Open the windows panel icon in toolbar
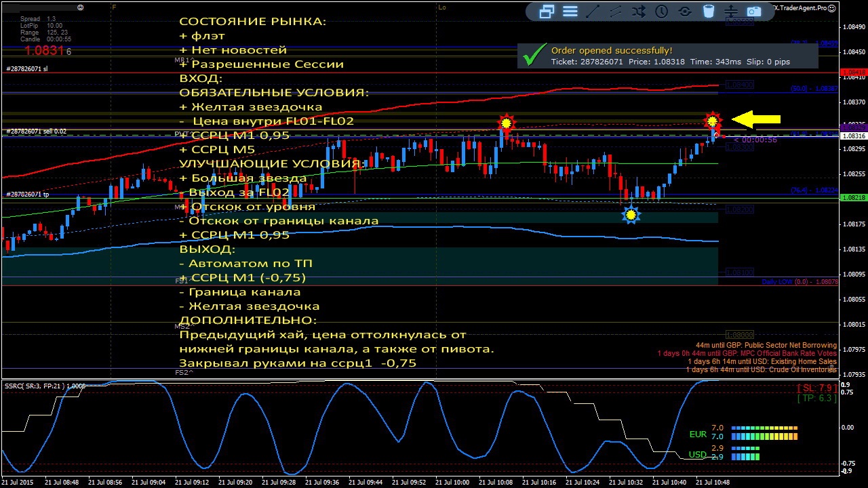Image resolution: width=868 pixels, height=488 pixels. tap(547, 11)
